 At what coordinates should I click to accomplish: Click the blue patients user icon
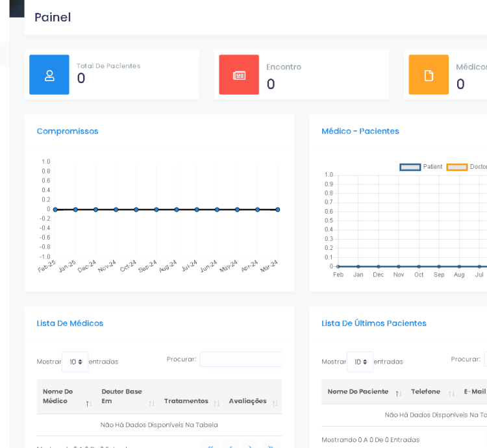click(49, 75)
